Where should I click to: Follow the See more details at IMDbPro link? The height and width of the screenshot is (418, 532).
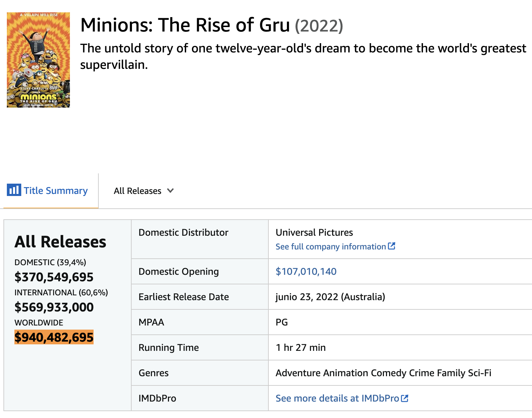click(x=337, y=398)
